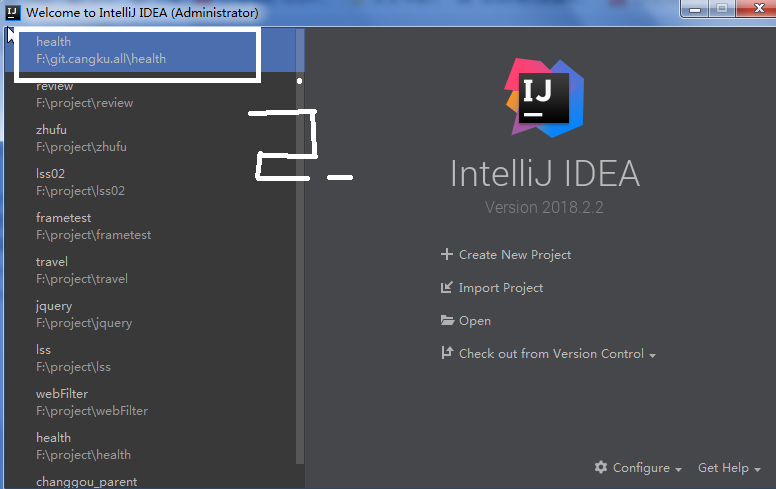776x489 pixels.
Task: Choose the Import Project link
Action: (x=501, y=288)
